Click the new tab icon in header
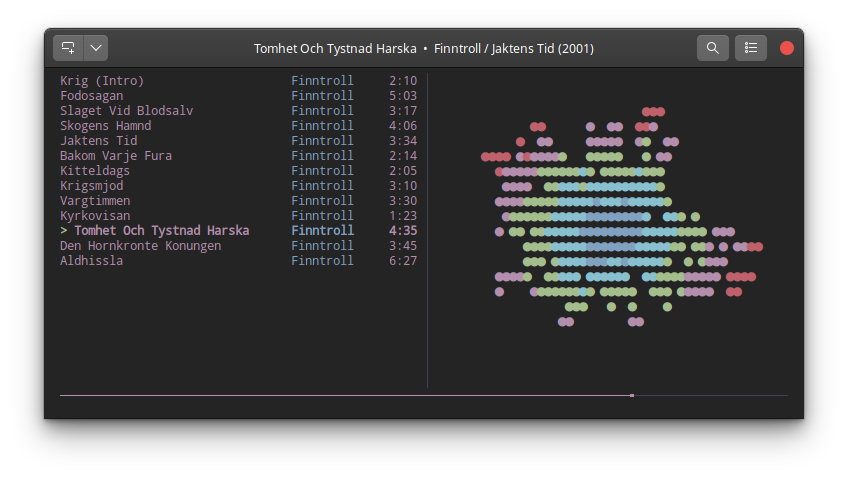 tap(68, 48)
